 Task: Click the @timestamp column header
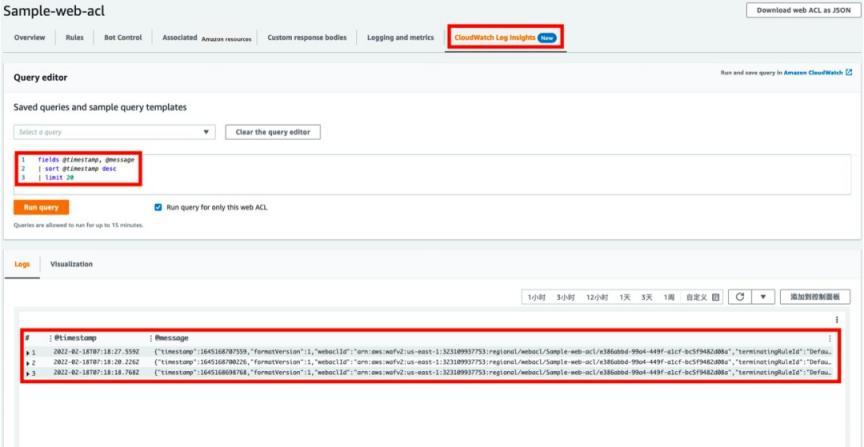pyautogui.click(x=75, y=338)
